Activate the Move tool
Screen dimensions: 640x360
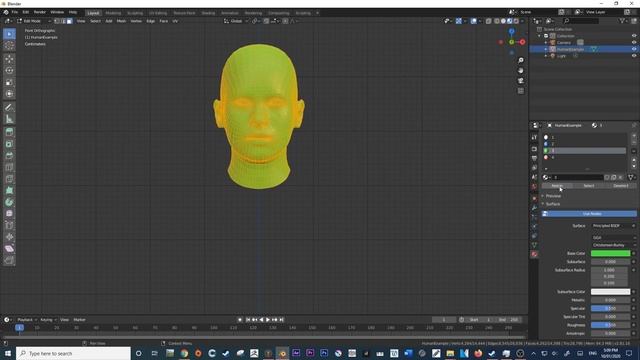[9, 59]
